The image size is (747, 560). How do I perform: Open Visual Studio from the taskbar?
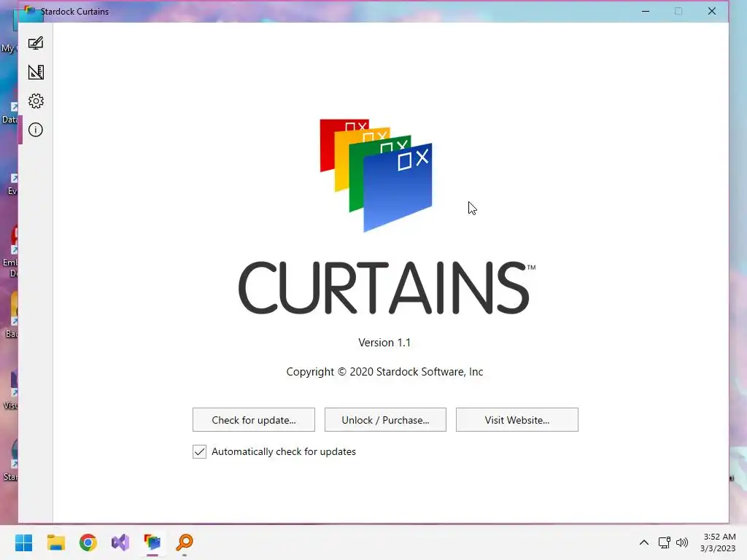[120, 542]
